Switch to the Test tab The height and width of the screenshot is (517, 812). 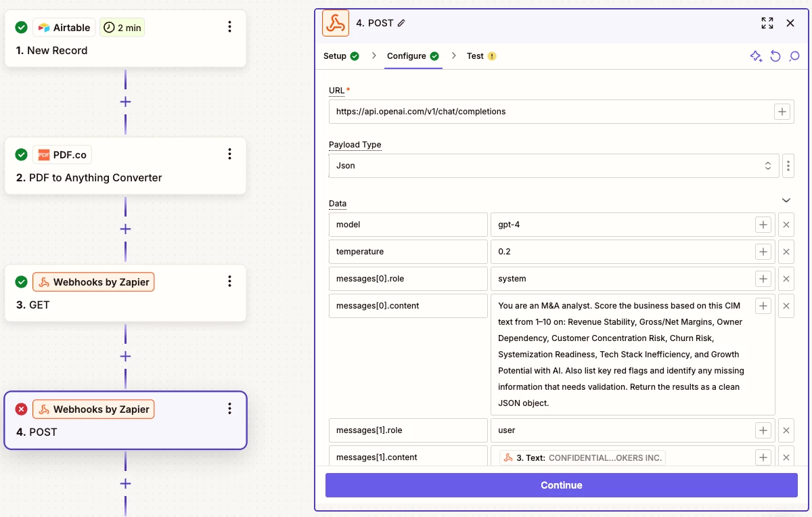(x=481, y=56)
